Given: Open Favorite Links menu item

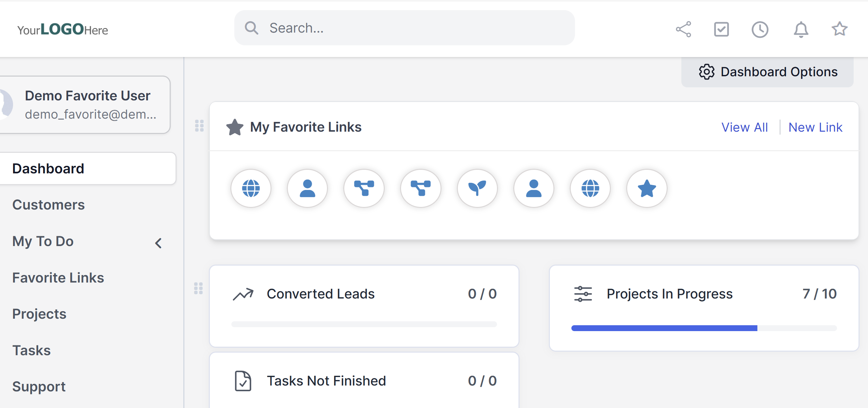Looking at the screenshot, I should coord(58,278).
